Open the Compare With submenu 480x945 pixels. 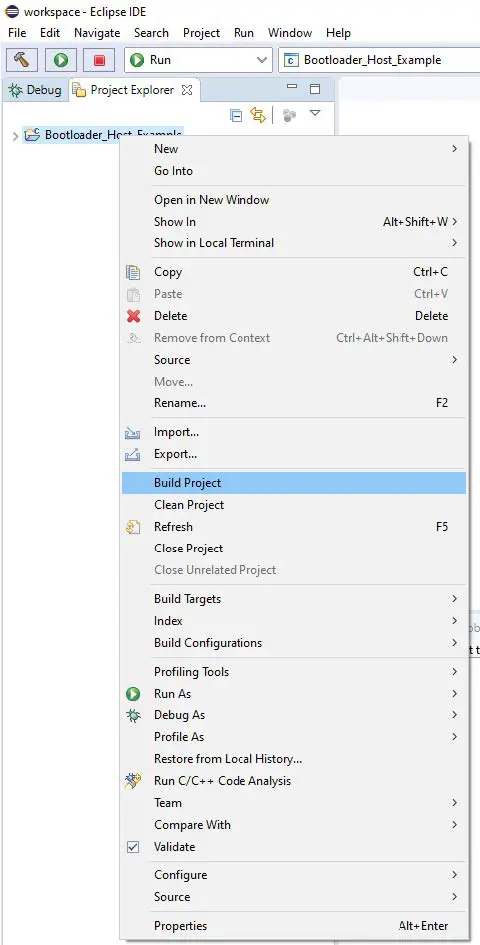click(294, 825)
